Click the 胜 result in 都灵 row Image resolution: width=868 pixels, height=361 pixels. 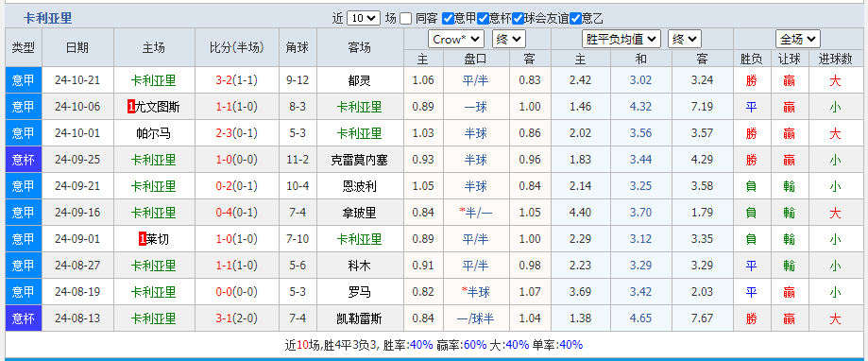751,81
